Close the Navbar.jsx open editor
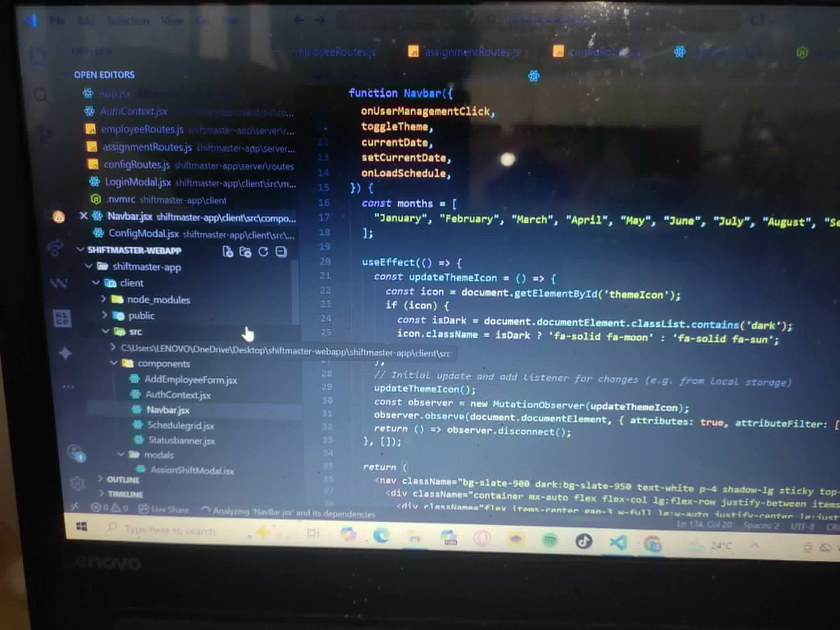The width and height of the screenshot is (840, 630). tap(83, 216)
